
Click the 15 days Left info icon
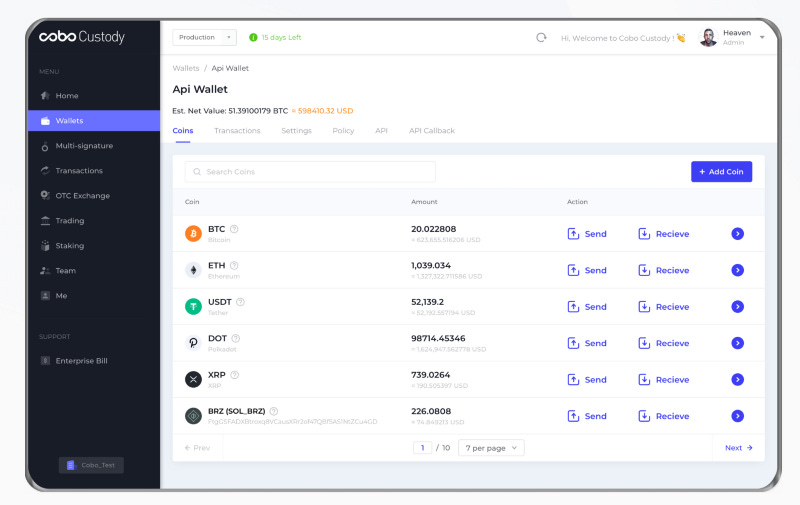tap(253, 37)
